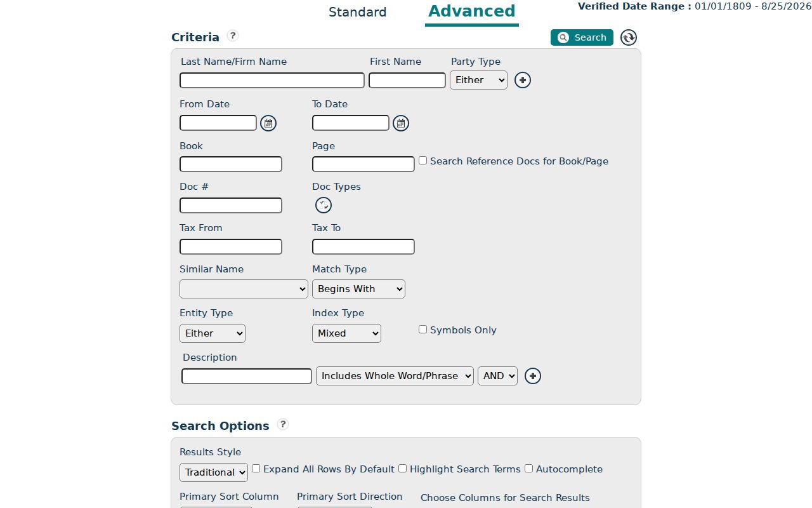Click the Choose Columns for Search Results label
The image size is (812, 508).
point(505,498)
